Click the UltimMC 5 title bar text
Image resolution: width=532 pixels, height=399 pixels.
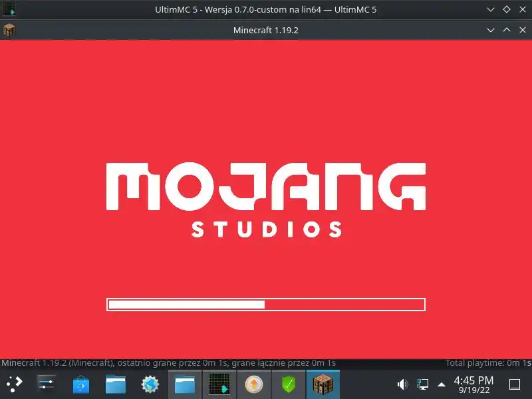pos(265,9)
